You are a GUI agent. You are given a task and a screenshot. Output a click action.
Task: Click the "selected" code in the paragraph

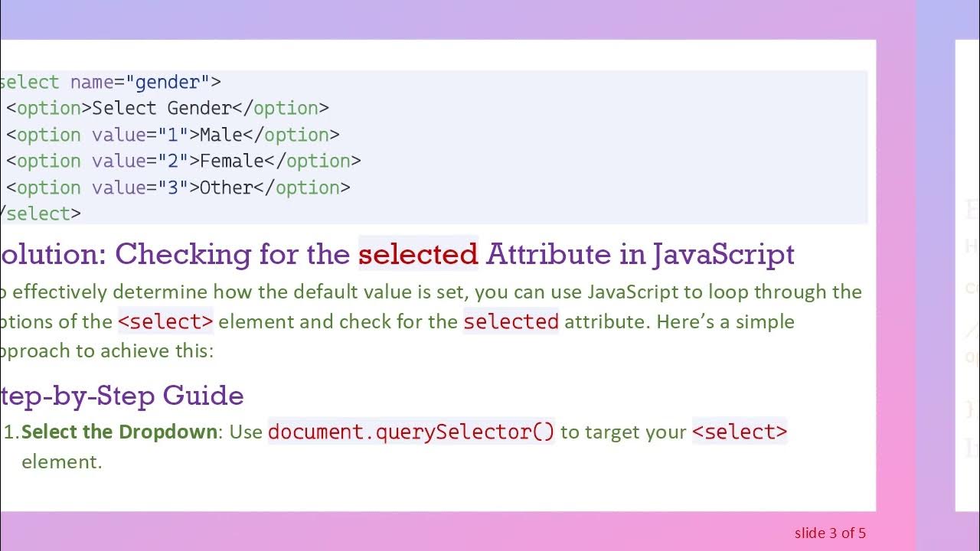click(x=511, y=321)
